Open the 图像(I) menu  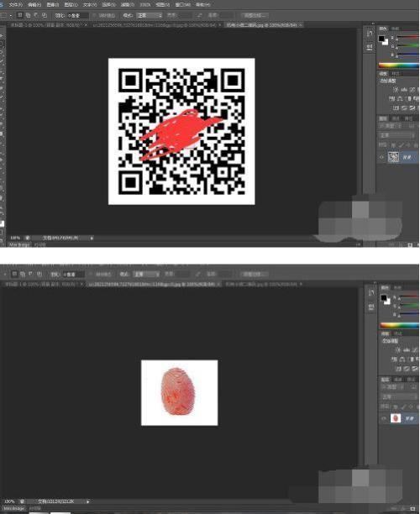[x=53, y=4]
